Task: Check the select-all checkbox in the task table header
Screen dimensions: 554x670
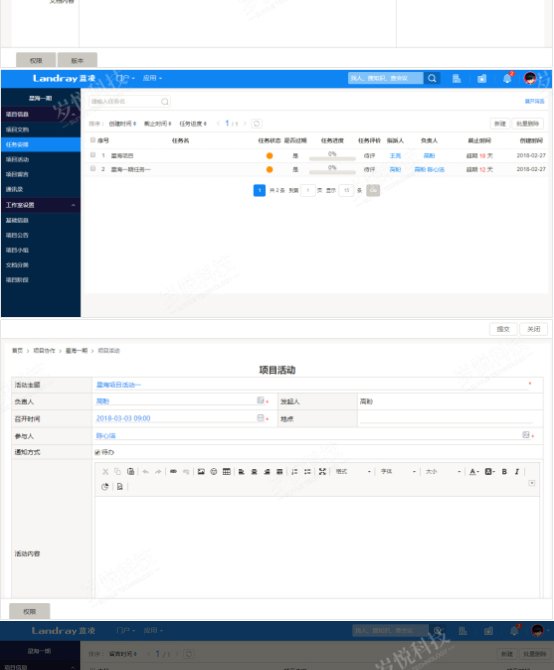Action: [x=93, y=140]
